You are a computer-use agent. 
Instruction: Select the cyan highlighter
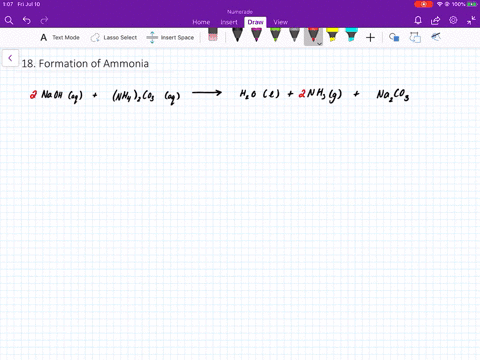click(x=351, y=35)
